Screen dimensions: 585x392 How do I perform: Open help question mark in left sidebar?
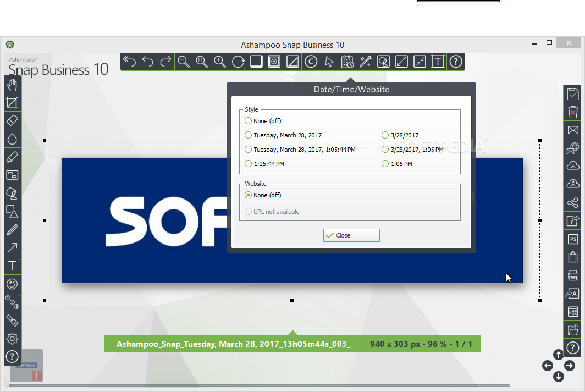pyautogui.click(x=12, y=357)
